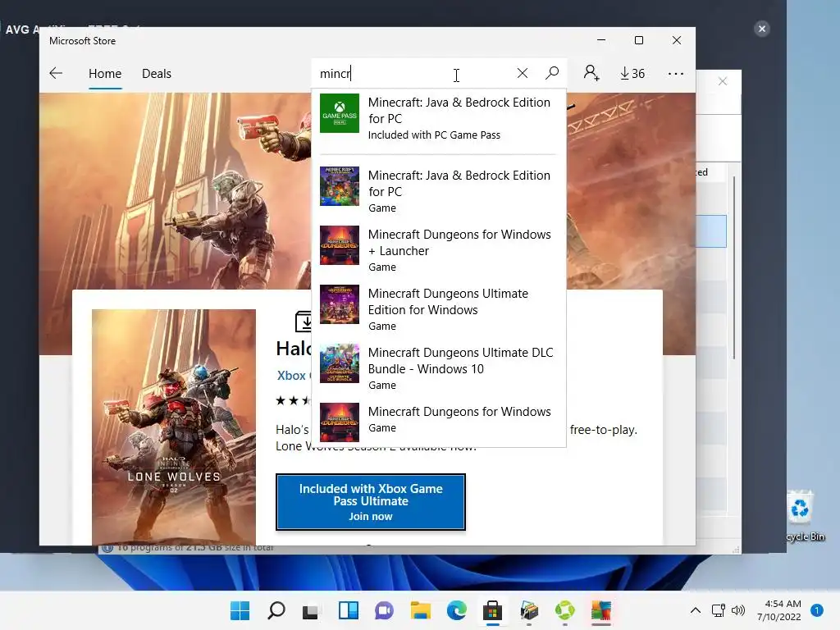Viewport: 840px width, 630px height.
Task: Select Minecraft: Java & Bedrock Edition Game suggestion
Action: [x=438, y=191]
